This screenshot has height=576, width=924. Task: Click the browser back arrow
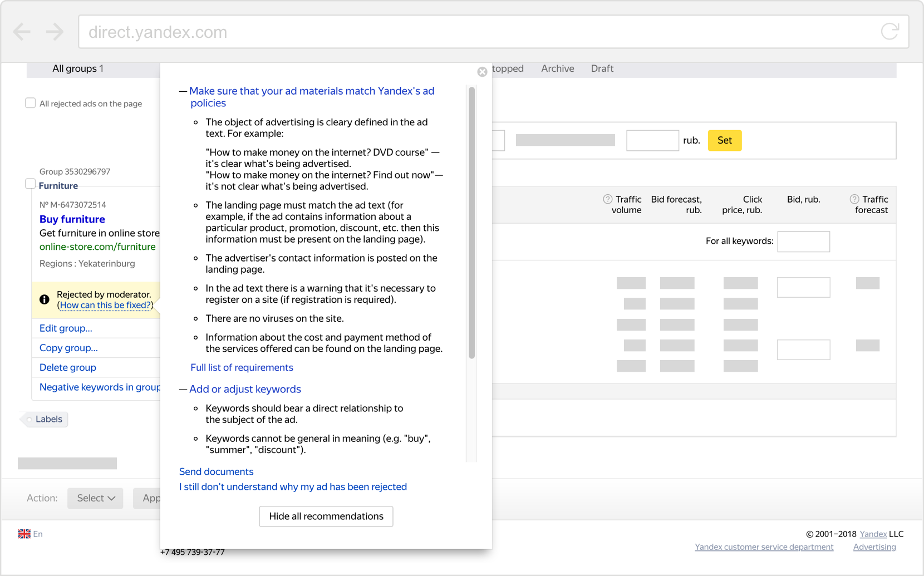[22, 32]
